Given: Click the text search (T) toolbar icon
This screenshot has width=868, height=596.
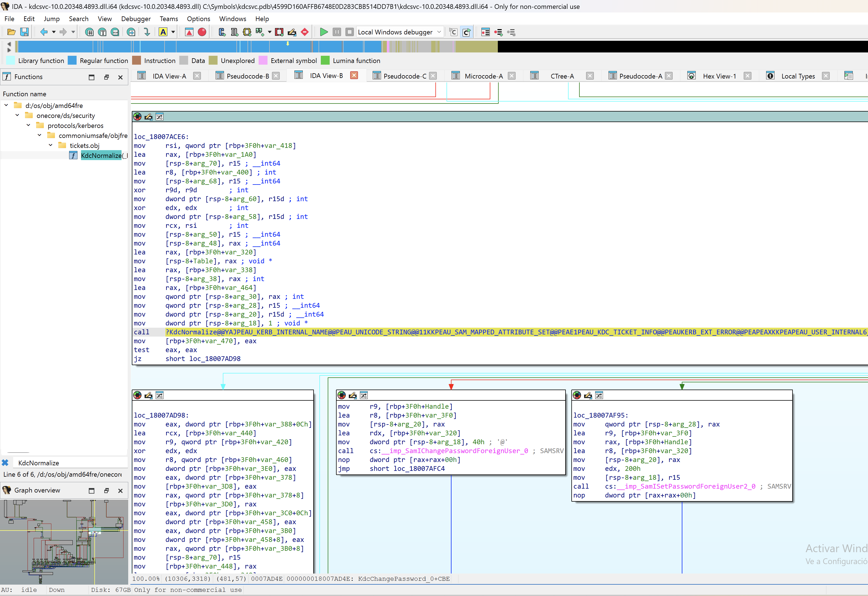Looking at the screenshot, I should point(102,32).
